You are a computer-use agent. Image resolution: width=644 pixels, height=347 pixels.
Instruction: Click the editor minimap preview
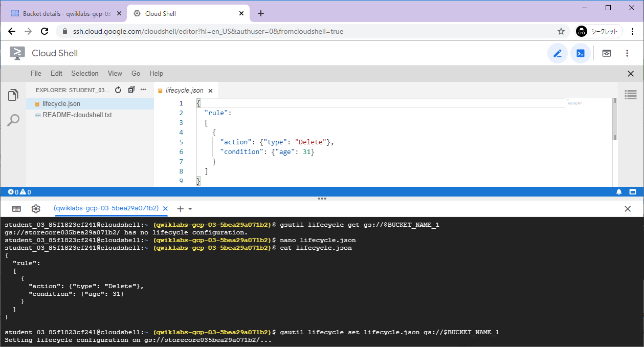[x=575, y=103]
